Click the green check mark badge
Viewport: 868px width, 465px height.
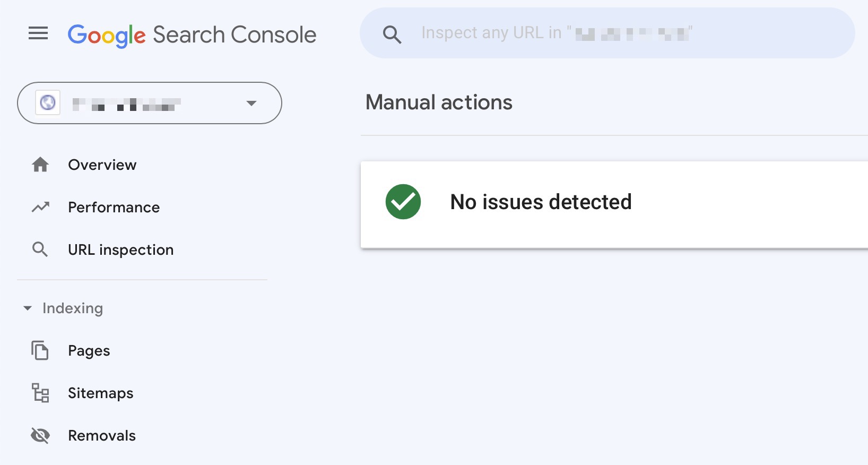coord(403,202)
